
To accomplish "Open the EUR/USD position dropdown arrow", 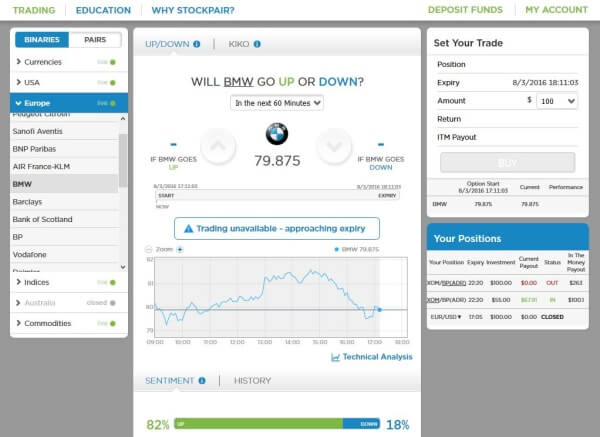I will click(459, 317).
